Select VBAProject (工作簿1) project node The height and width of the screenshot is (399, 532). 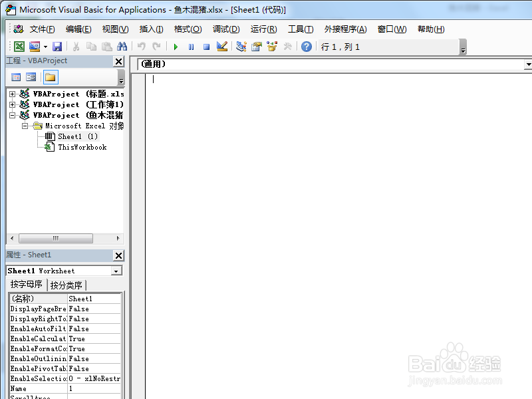78,104
